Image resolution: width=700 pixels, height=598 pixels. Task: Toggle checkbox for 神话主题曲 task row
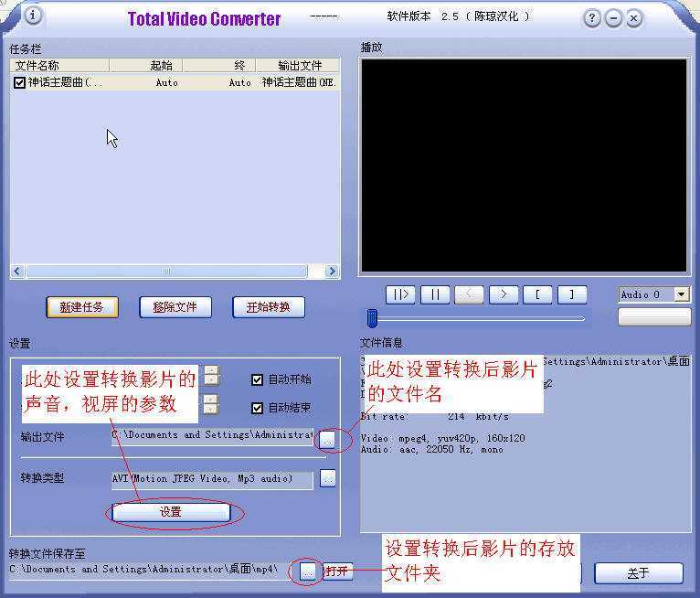pos(19,82)
